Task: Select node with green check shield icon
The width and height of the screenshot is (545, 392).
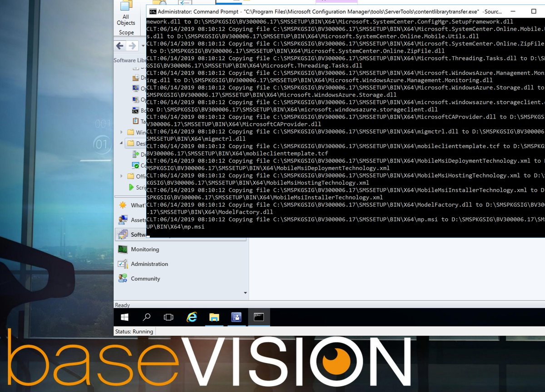Action: [135, 165]
